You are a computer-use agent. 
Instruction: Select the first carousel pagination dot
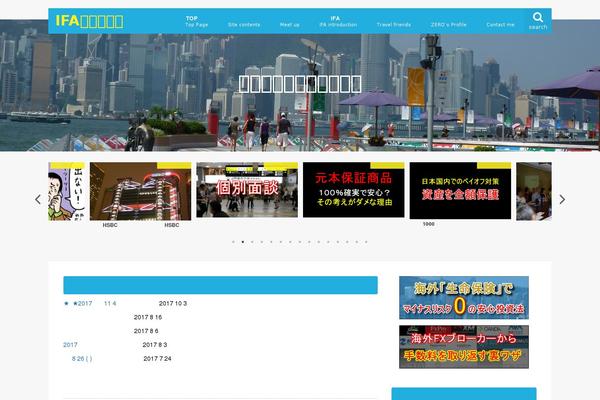[x=233, y=242]
